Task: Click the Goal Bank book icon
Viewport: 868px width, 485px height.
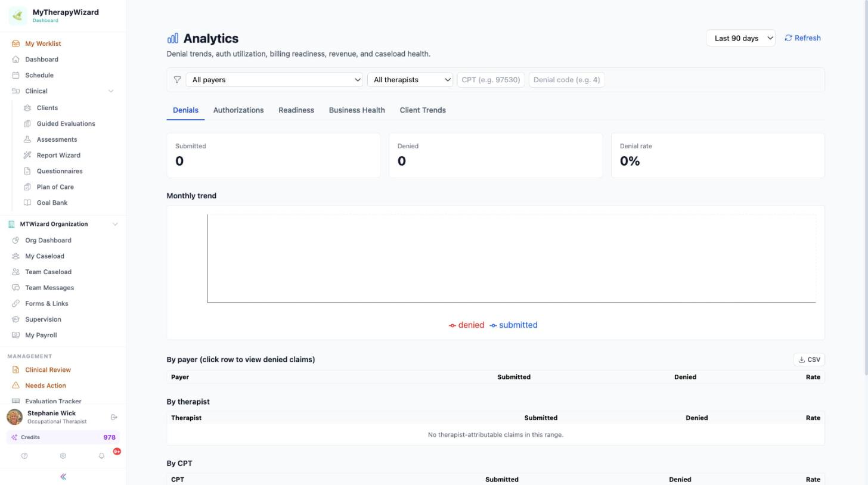Action: point(27,203)
